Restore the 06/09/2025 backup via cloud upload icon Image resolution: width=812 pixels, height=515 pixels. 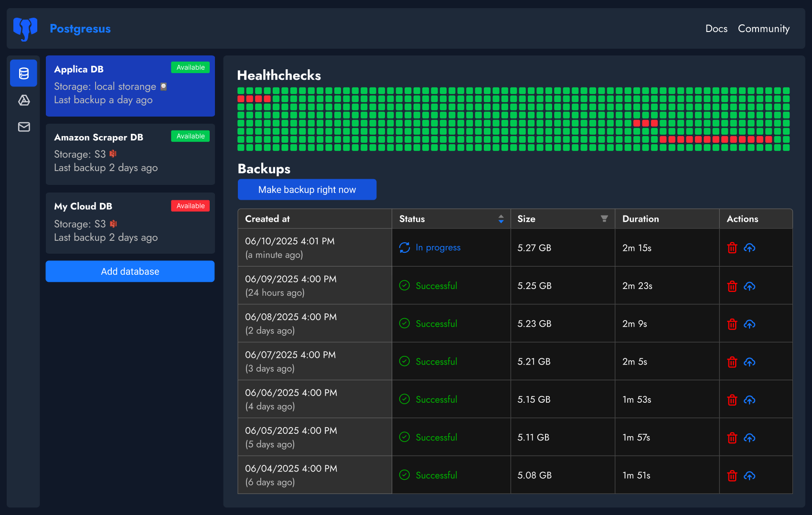pos(749,287)
